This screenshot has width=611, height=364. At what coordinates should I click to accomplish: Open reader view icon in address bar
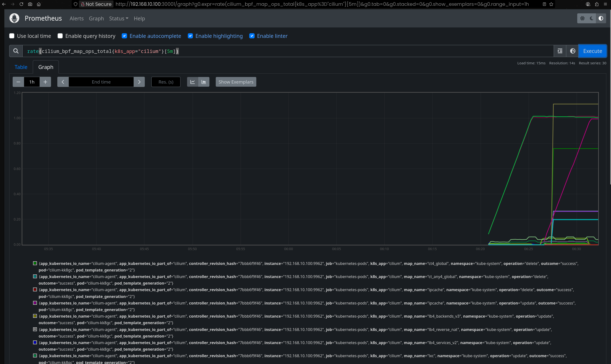(544, 4)
